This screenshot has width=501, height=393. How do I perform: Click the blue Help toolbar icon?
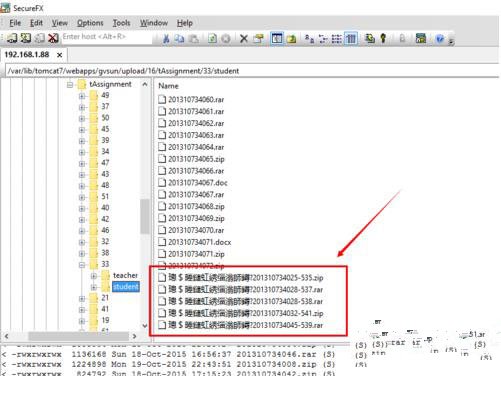click(440, 39)
